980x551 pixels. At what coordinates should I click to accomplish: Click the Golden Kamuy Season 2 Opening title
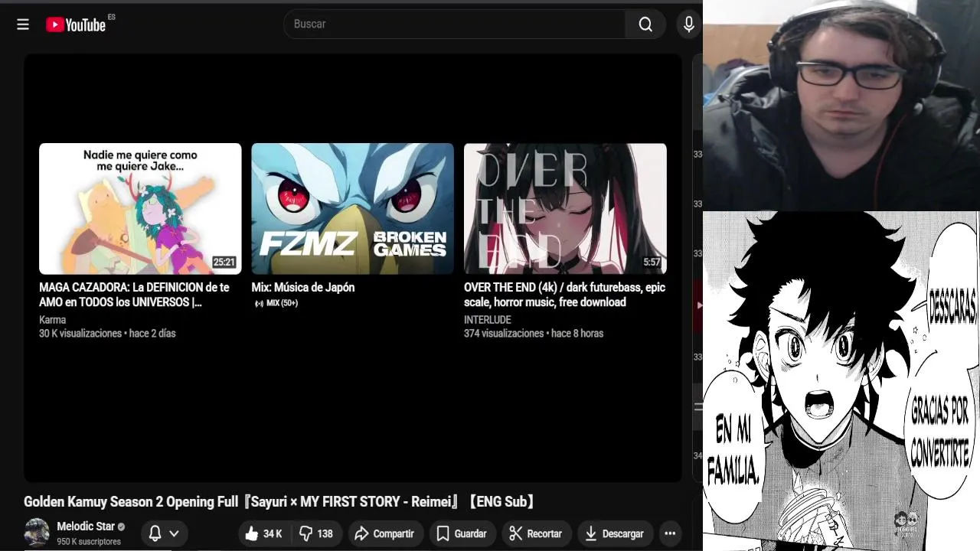280,502
